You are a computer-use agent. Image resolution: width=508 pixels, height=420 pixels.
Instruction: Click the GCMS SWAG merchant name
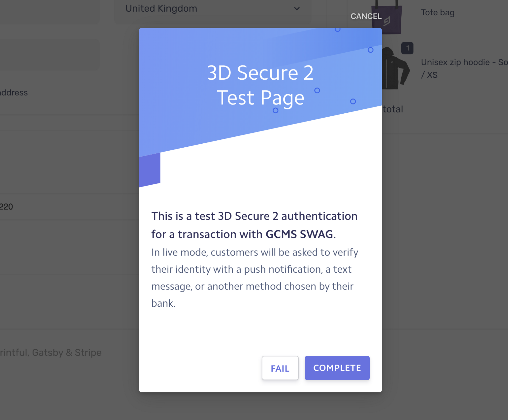pyautogui.click(x=299, y=234)
